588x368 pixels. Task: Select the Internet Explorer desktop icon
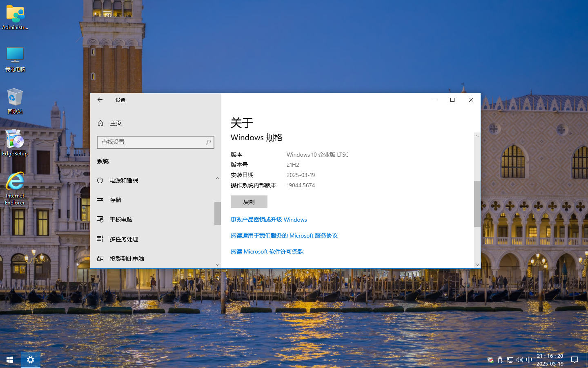(15, 188)
